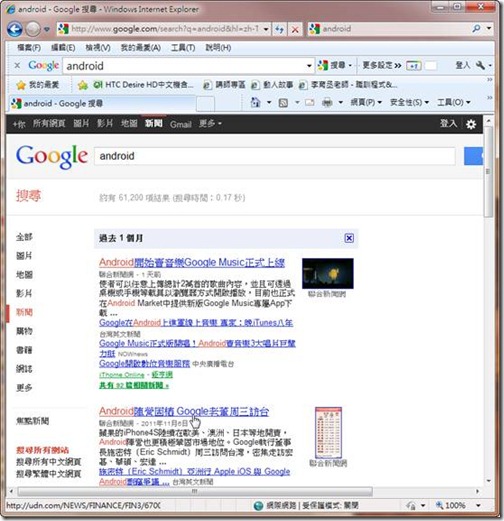Close the Google Toolbar with the X
The image size is (504, 521).
[17, 65]
